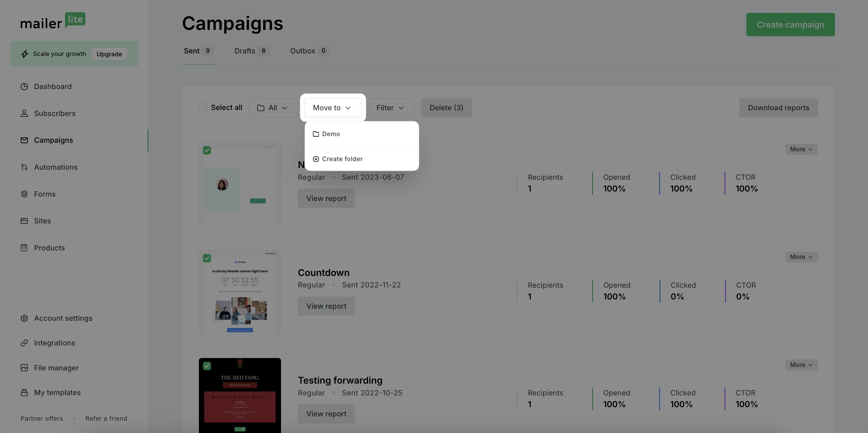Open the Countdown email thumbnail
This screenshot has height=433, width=868.
tap(240, 291)
